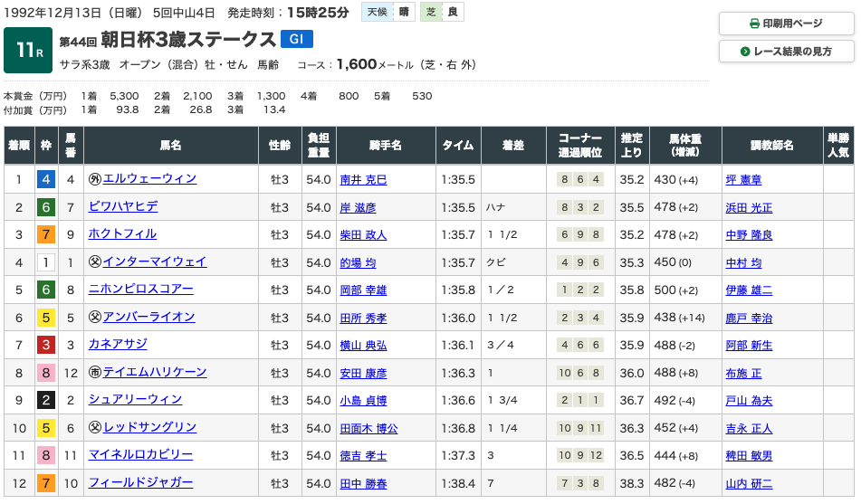Click the 市 mark beside テイエムハリケーン
Image resolution: width=861 pixels, height=504 pixels.
pyautogui.click(x=94, y=373)
